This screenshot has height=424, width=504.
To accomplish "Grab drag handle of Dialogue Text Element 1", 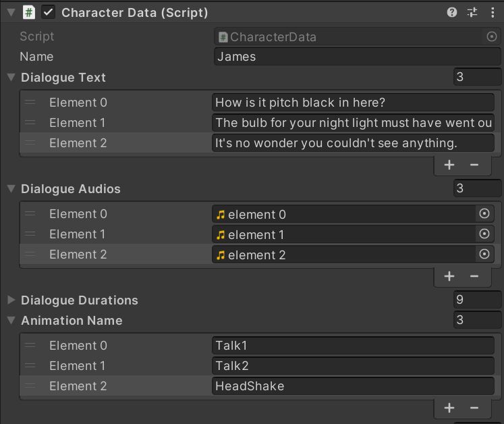I will [30, 123].
